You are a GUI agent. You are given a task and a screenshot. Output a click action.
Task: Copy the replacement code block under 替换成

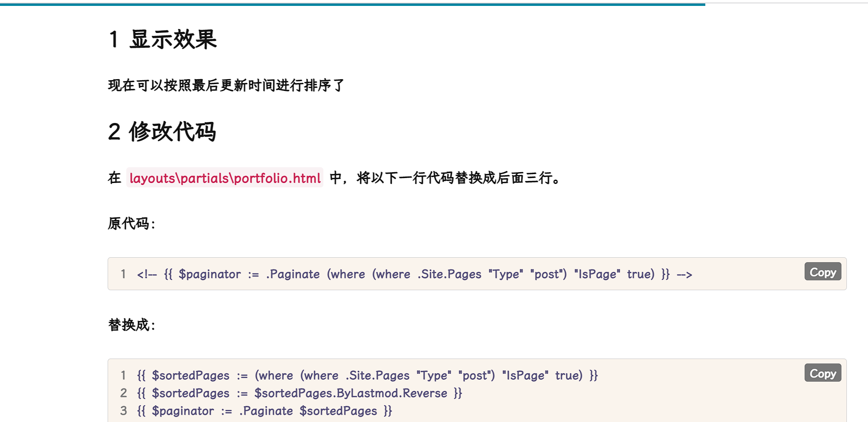822,373
